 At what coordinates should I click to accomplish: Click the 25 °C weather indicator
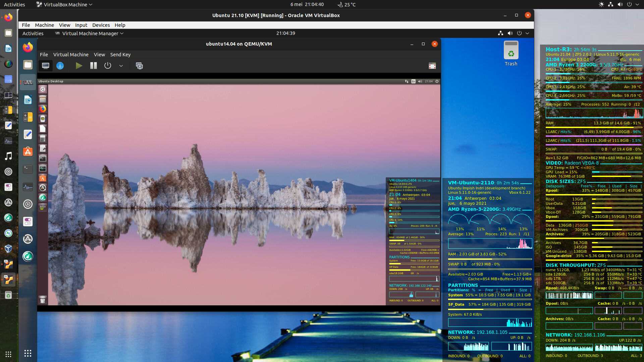coord(346,4)
